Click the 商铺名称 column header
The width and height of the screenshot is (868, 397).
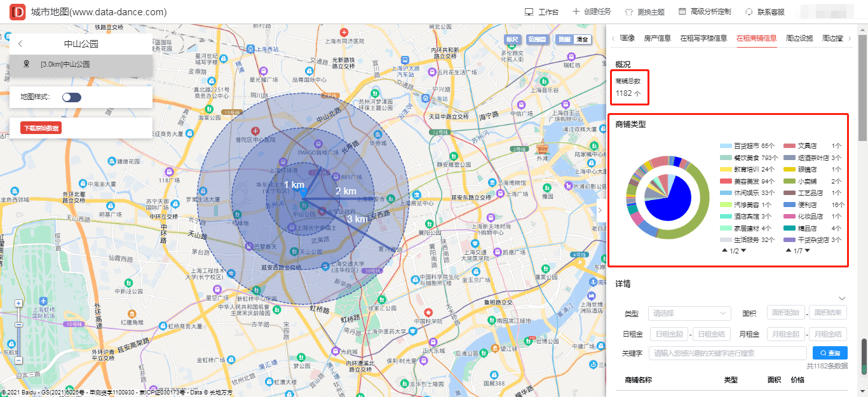639,380
